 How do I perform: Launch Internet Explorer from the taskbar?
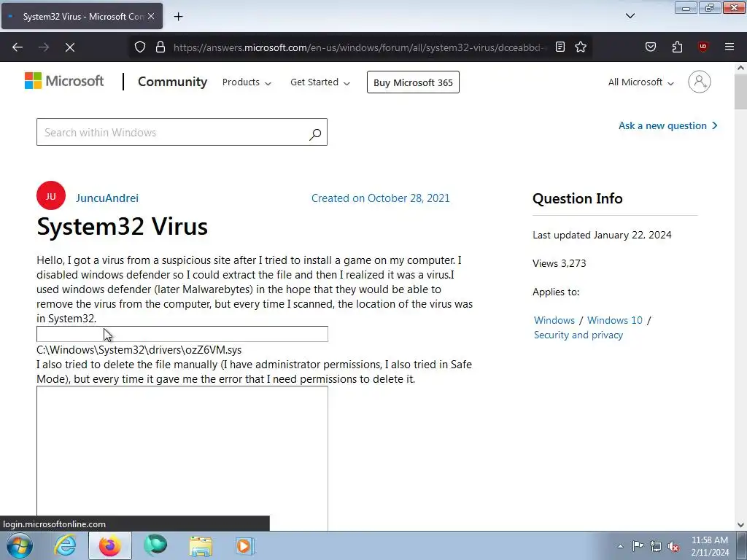click(64, 545)
